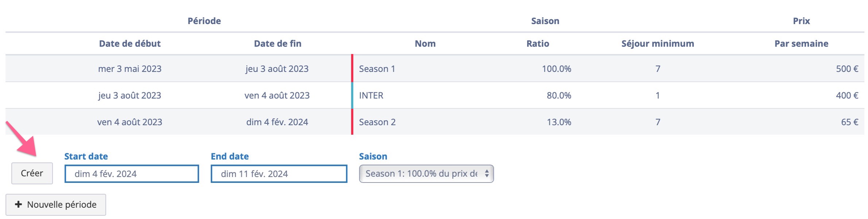Screen dimensions: 868x219
Task: Click the mer 3 mai 2023 start date
Action: pos(130,69)
